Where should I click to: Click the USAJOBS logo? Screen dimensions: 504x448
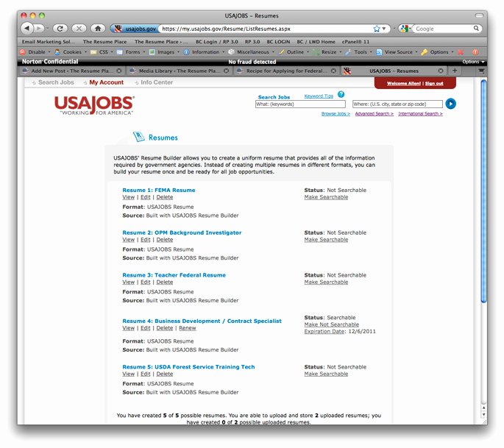click(94, 105)
